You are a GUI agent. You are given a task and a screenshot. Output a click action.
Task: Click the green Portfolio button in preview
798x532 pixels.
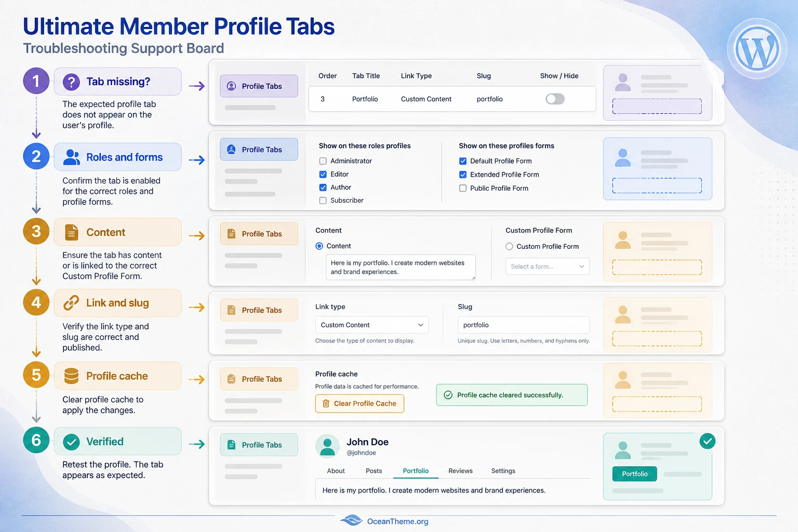[635, 474]
